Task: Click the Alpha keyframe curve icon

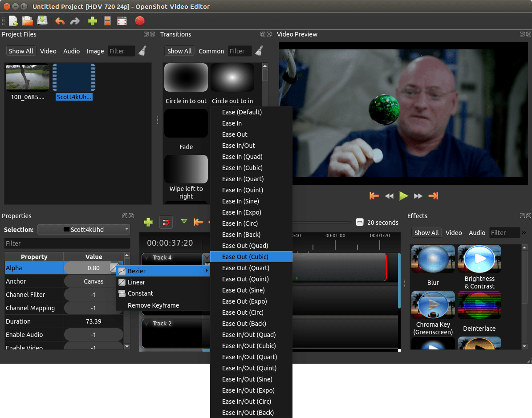Action: tap(114, 268)
